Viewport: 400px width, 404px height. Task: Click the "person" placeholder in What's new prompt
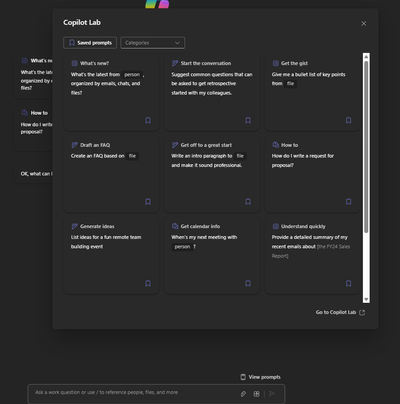132,74
